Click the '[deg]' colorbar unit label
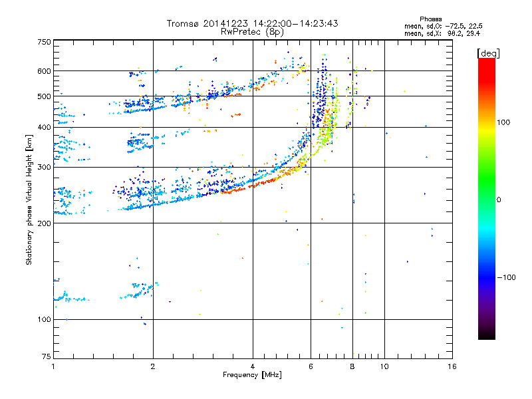 tap(488, 53)
